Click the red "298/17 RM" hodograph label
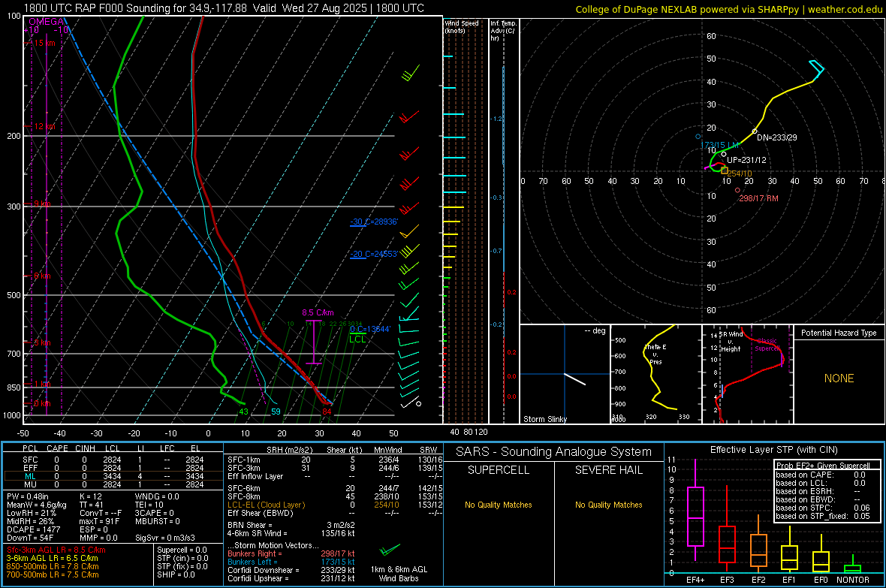Image resolution: width=886 pixels, height=588 pixels. (758, 198)
